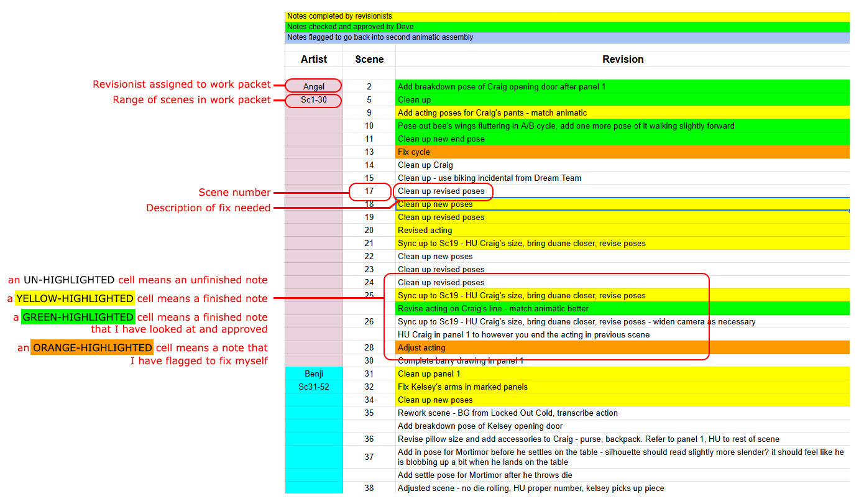Screen dimensions: 864x504
Task: Click the 'Clean up Craig' note
Action: (x=623, y=165)
